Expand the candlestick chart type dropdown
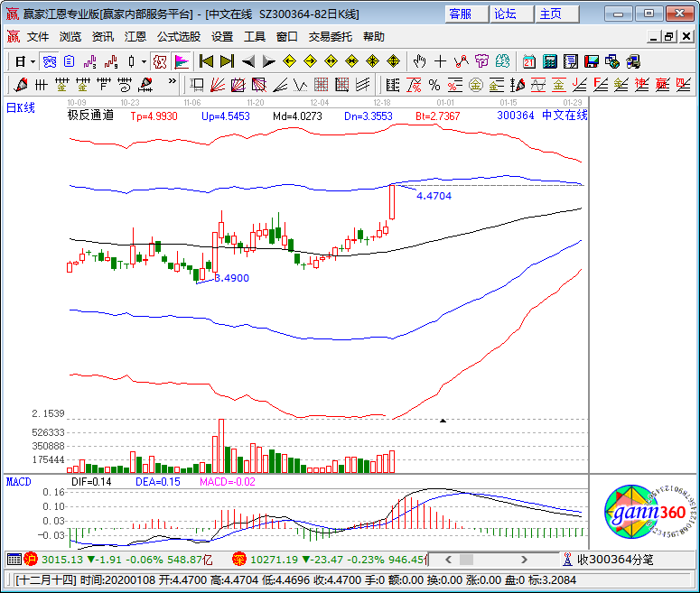 point(144,61)
